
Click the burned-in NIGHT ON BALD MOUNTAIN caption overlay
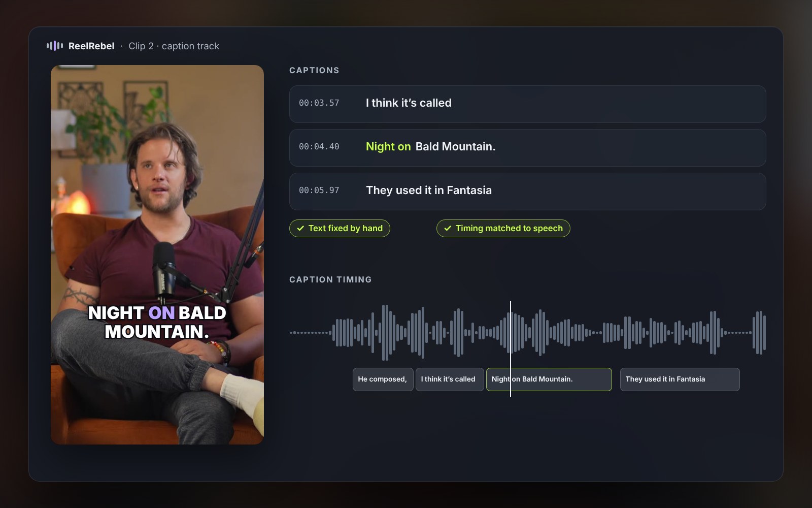point(157,322)
